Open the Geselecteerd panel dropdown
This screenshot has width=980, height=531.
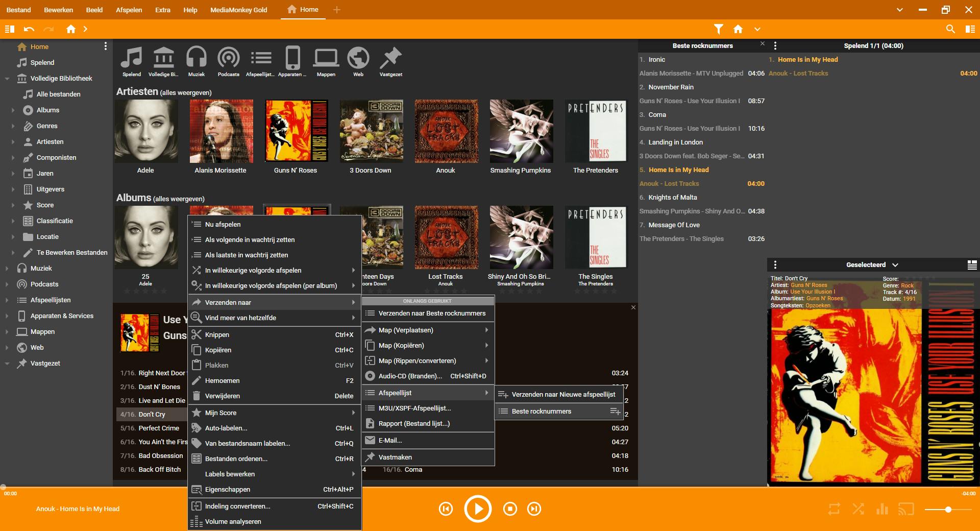click(895, 265)
